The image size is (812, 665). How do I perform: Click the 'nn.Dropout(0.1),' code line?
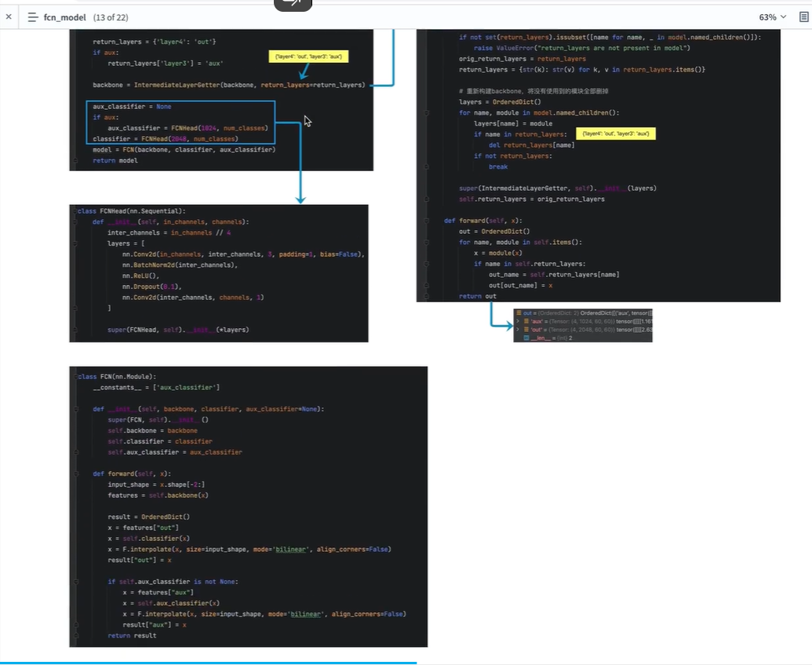click(x=151, y=287)
